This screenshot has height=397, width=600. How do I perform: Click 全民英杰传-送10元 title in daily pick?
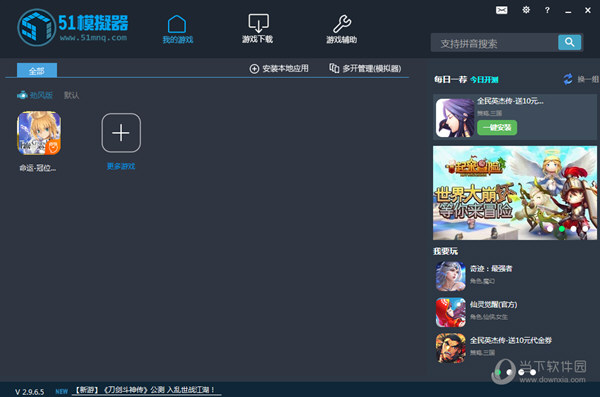(x=510, y=101)
